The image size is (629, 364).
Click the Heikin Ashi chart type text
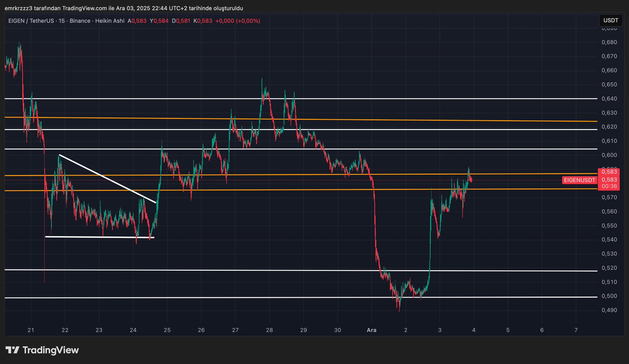pos(110,21)
